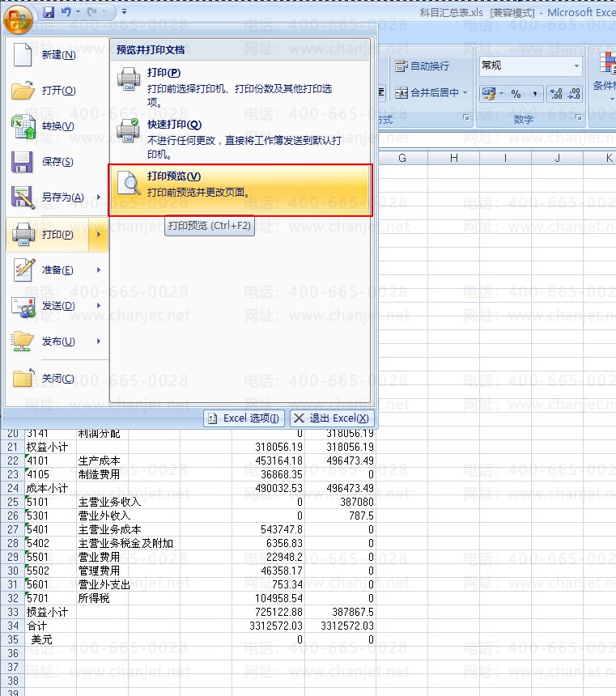Open Number (数字) group dialog launcher
616x696 pixels.
click(x=578, y=117)
